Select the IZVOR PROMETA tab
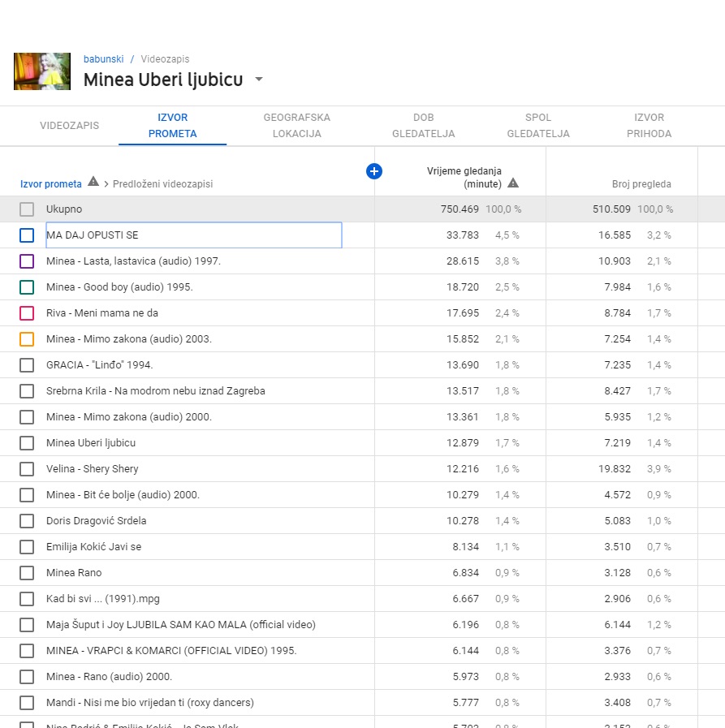The height and width of the screenshot is (728, 725). (x=172, y=125)
